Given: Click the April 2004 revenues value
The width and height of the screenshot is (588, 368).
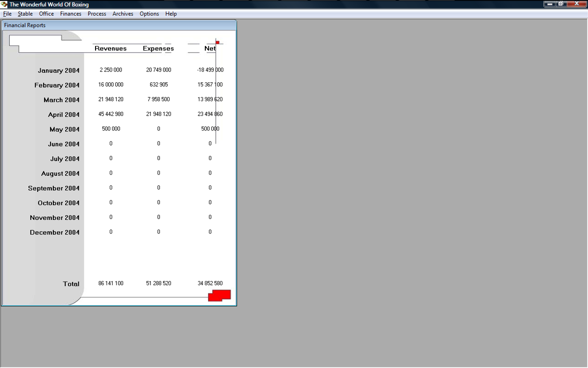Looking at the screenshot, I should pos(111,114).
